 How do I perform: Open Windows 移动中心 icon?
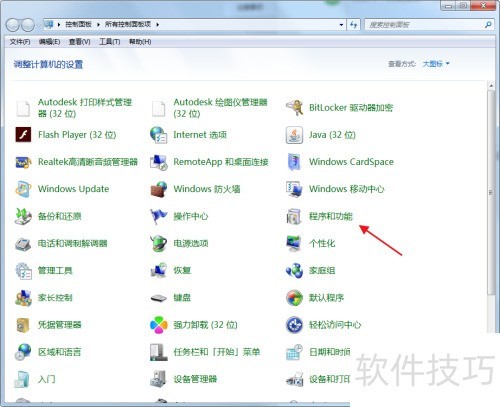(294, 189)
